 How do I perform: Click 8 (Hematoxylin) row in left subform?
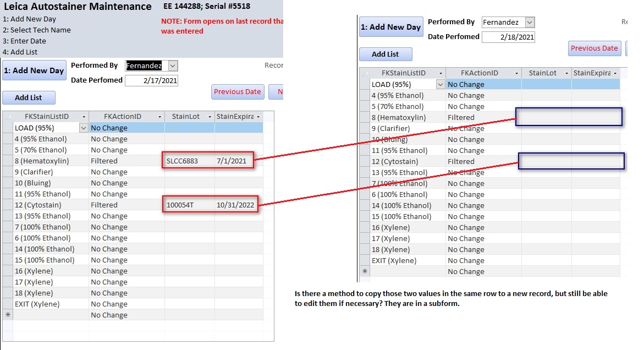133,161
